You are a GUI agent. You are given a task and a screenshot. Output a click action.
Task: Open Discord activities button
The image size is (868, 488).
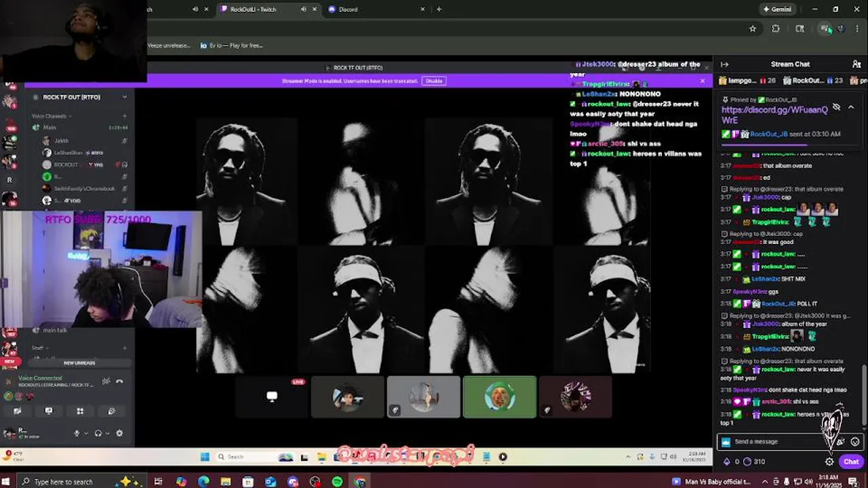pos(80,411)
